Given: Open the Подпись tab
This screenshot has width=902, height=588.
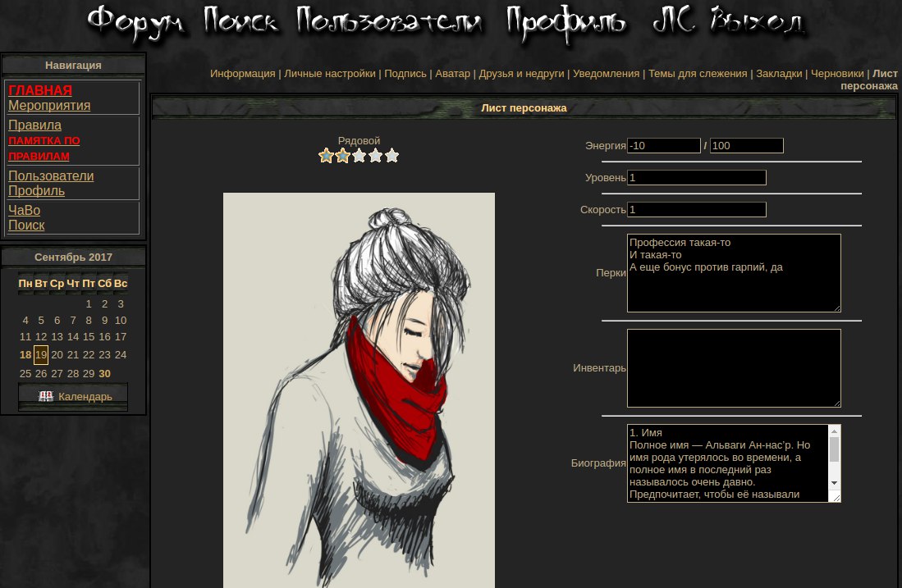Looking at the screenshot, I should [x=405, y=74].
